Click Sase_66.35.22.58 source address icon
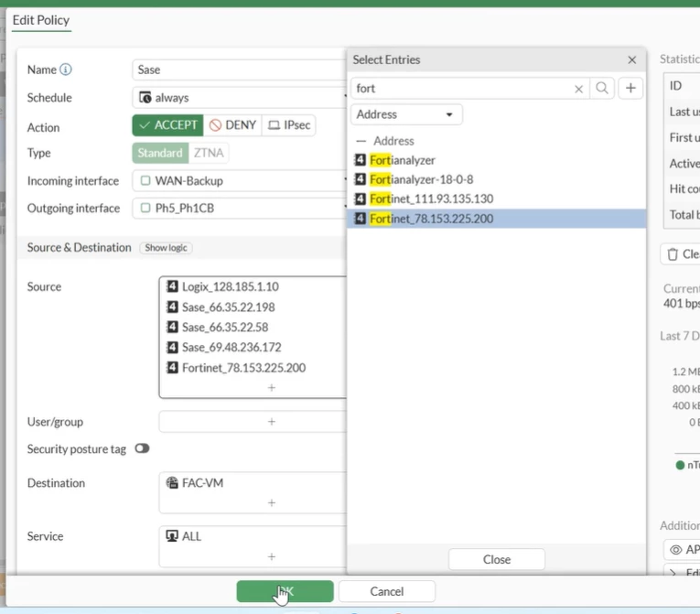Image resolution: width=700 pixels, height=614 pixels. click(x=172, y=327)
